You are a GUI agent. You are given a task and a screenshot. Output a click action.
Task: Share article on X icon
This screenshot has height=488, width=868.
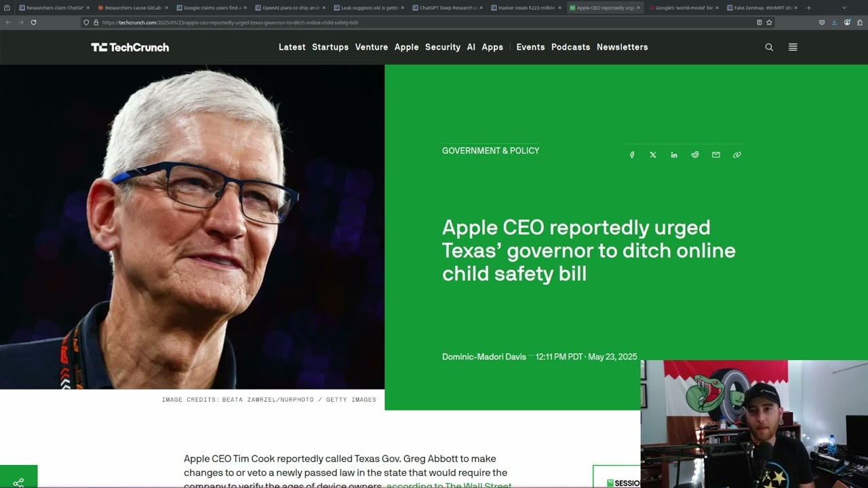653,155
